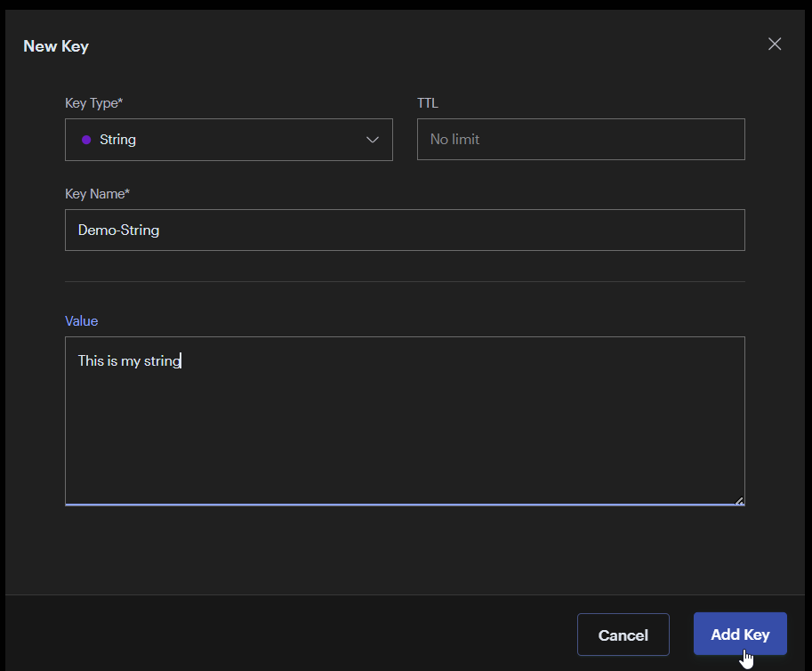The height and width of the screenshot is (671, 812).
Task: Open the Key Type dropdown showing String
Action: (x=229, y=140)
